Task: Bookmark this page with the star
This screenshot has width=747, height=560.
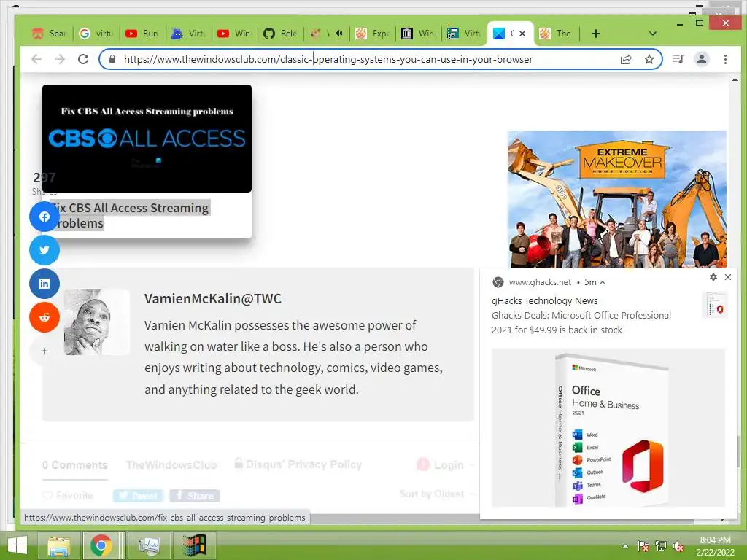Action: pos(649,59)
